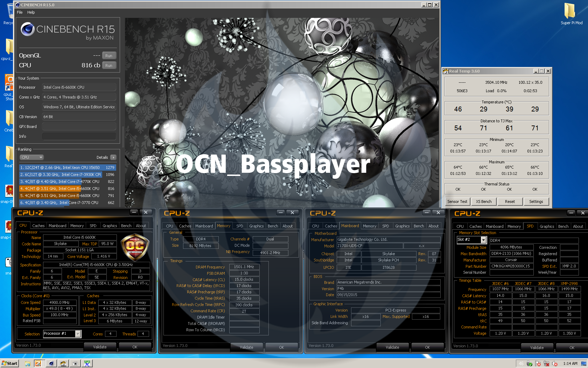Minimize the CPU-Z Mainboard window
This screenshot has height=368, width=588.
coord(426,213)
